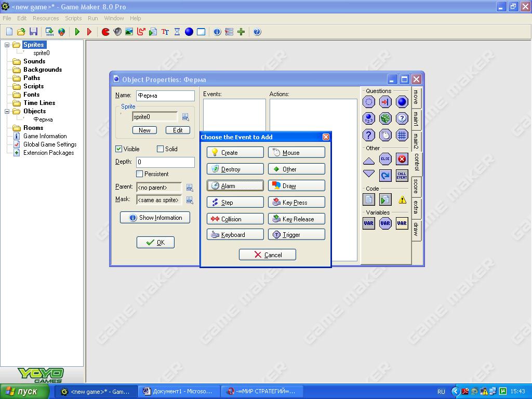
Task: Open the File menu
Action: pyautogui.click(x=7, y=18)
